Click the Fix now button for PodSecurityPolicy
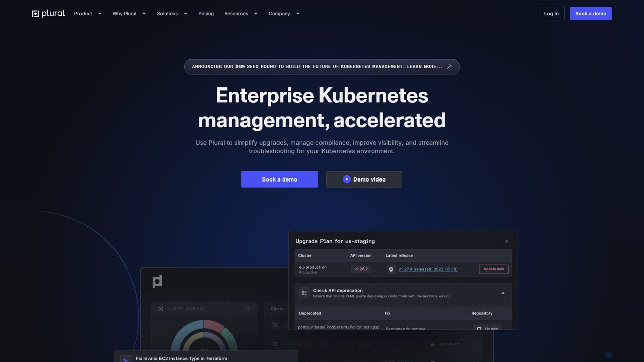644x362 pixels. click(488, 328)
